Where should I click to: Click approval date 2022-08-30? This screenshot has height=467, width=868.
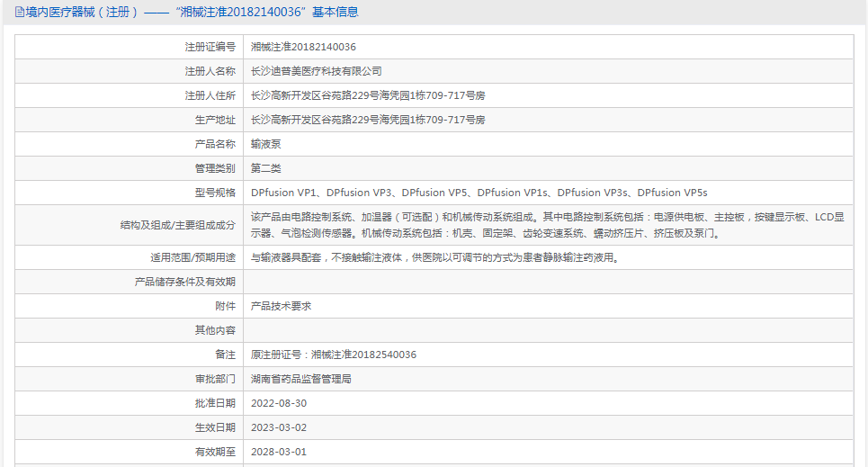click(278, 403)
